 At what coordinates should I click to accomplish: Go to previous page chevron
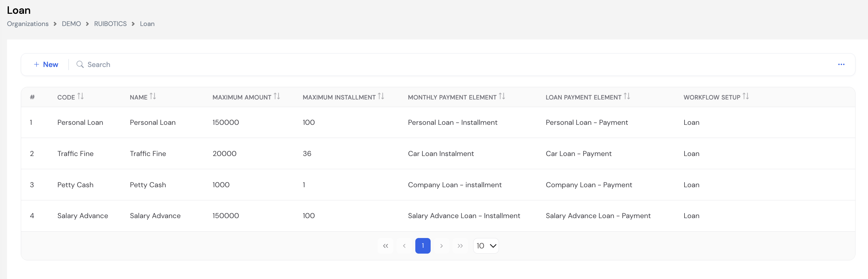pos(404,246)
